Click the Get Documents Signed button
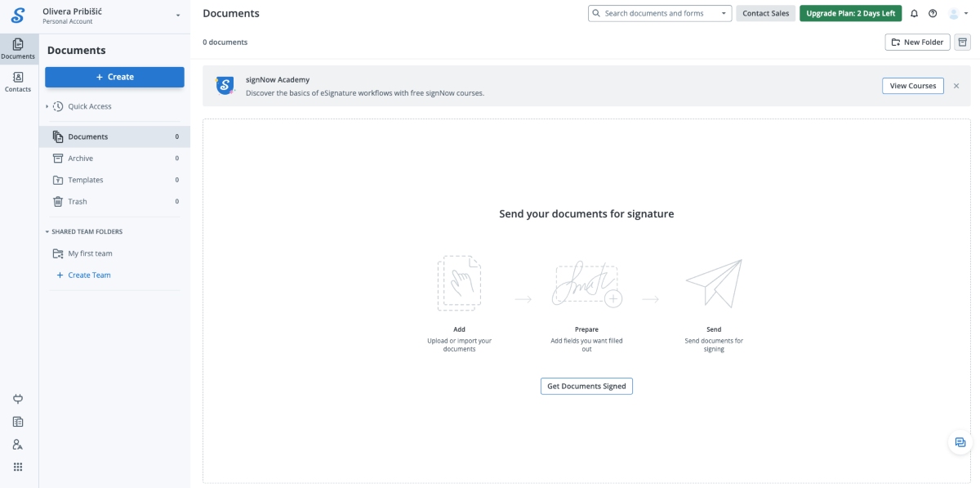This screenshot has height=488, width=980. (586, 386)
